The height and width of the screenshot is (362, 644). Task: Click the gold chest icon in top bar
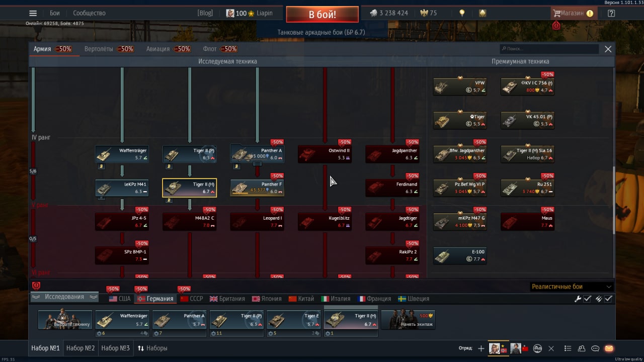(482, 13)
